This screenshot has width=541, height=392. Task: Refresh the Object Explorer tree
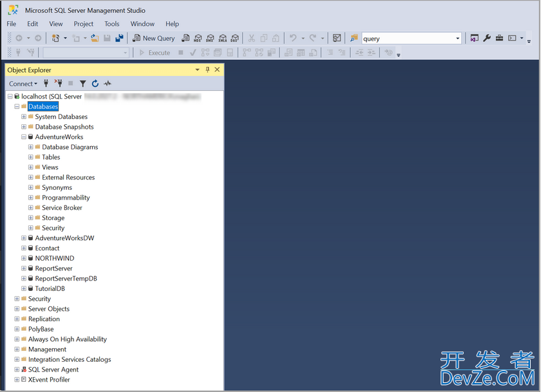tap(95, 84)
